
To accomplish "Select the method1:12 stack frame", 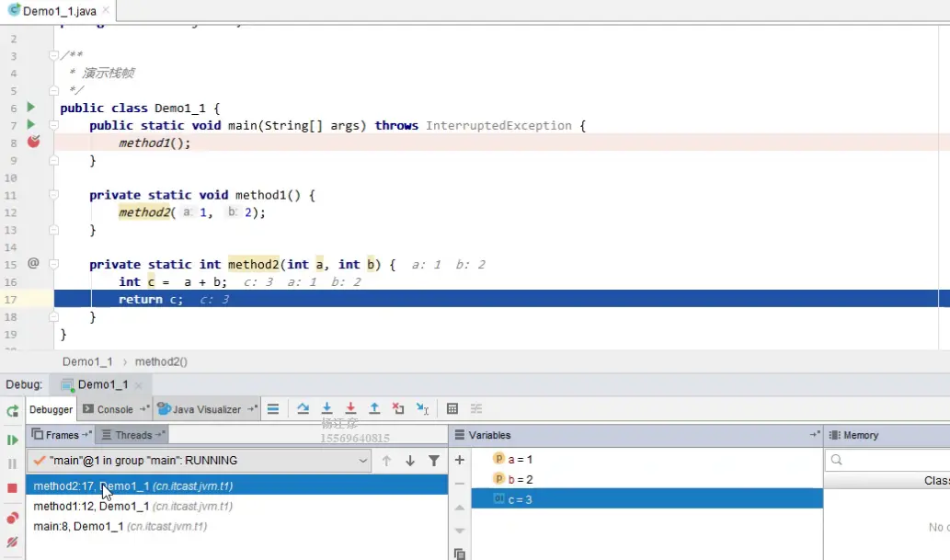I will point(236,506).
